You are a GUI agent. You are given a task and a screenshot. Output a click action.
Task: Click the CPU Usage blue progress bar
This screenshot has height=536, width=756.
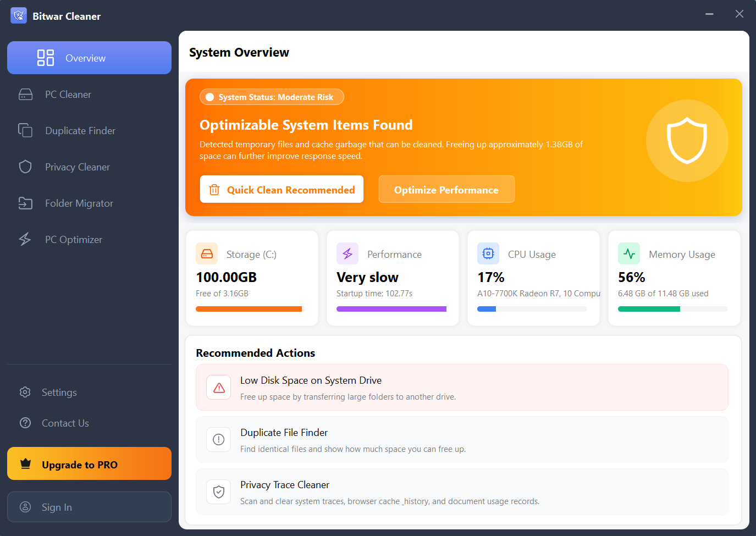(x=532, y=309)
